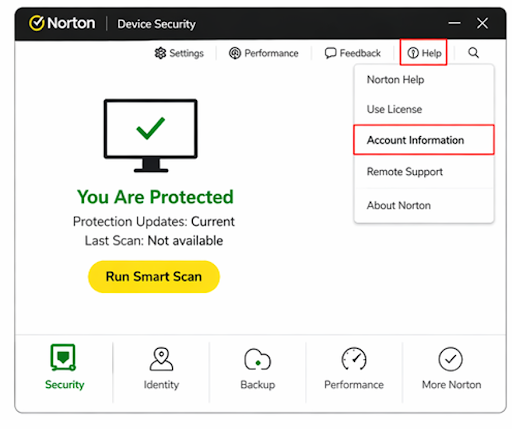The image size is (512, 429).
Task: Switch to the Identity tab label
Action: coord(161,385)
